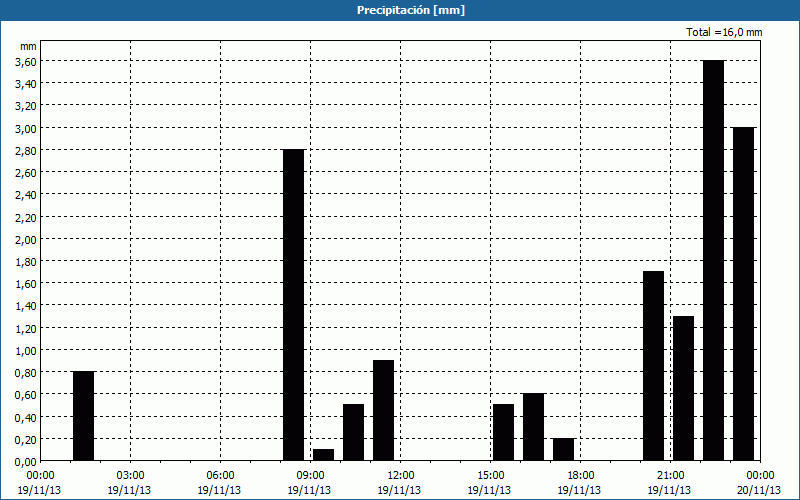Select the final 3,00 mm bar
Screen dimensions: 800x500
click(x=744, y=294)
